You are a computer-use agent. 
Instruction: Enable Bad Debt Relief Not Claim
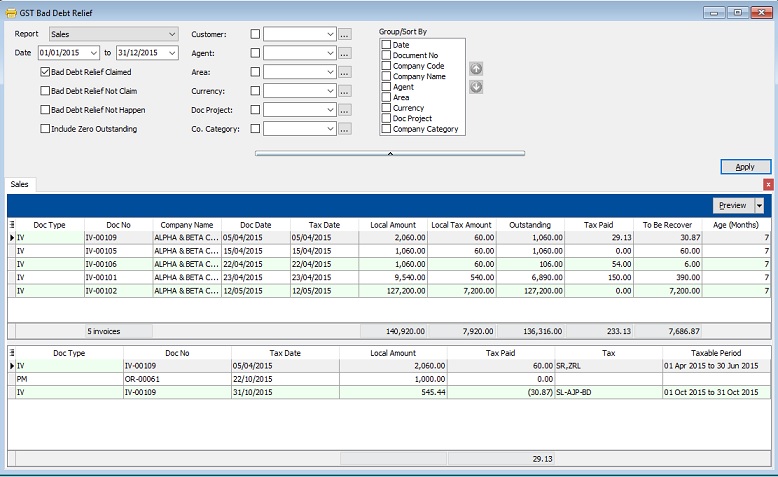[x=45, y=91]
